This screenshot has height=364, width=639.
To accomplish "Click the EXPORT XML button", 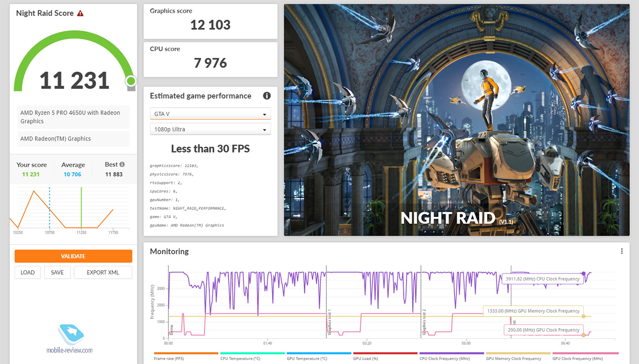I will (x=103, y=272).
